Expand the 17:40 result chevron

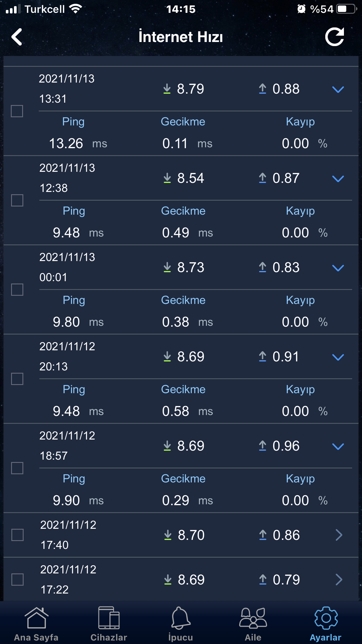[339, 535]
